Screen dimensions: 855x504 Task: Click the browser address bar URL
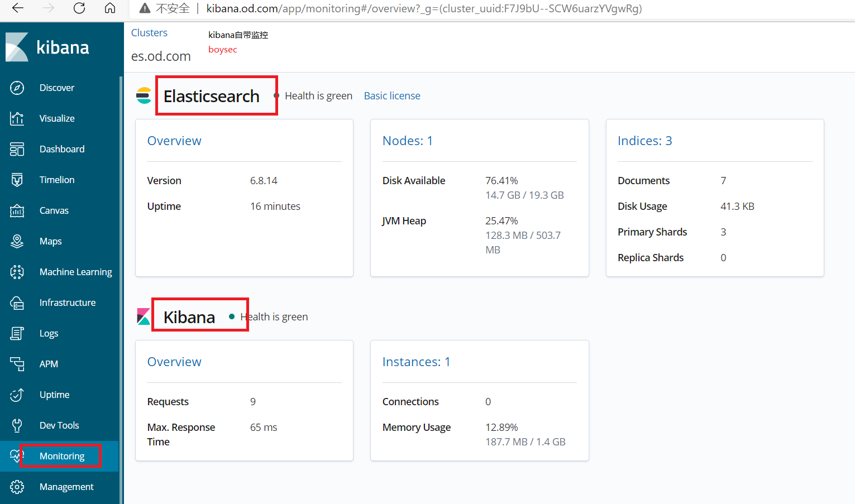pos(424,8)
